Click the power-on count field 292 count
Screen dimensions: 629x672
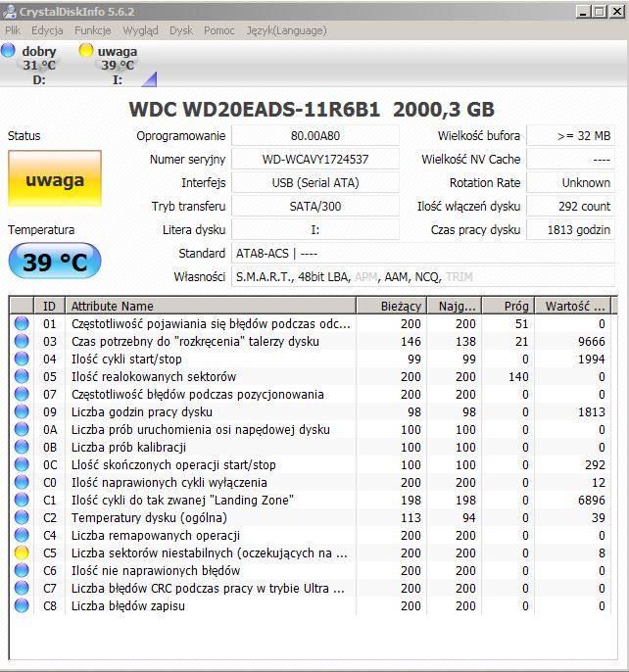(x=570, y=207)
